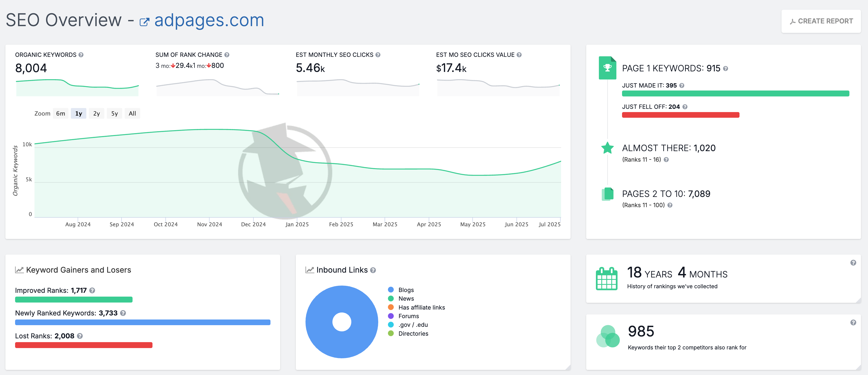Click the trophy Page 1 Keywords icon
Screen dimensions: 868x375
coord(607,68)
